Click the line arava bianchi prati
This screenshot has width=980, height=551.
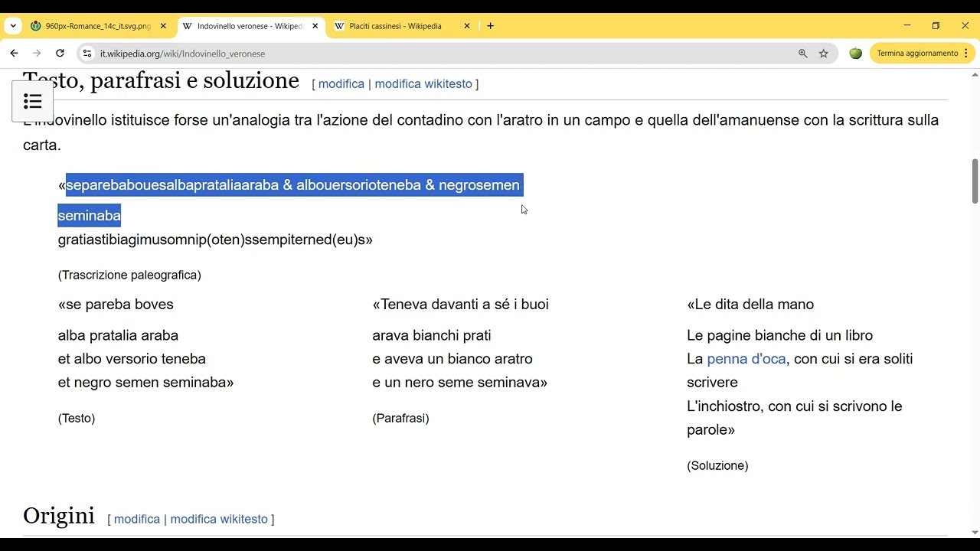(432, 335)
